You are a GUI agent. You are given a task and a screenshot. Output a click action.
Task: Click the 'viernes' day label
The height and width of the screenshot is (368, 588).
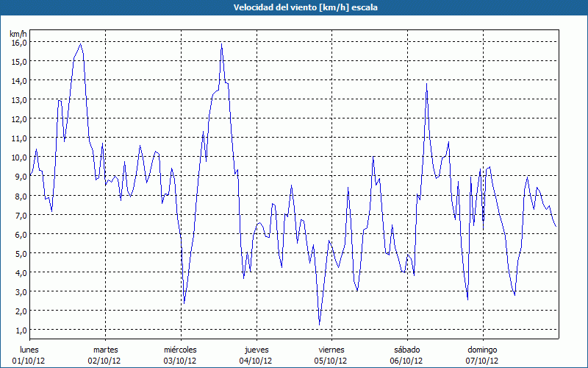point(331,350)
